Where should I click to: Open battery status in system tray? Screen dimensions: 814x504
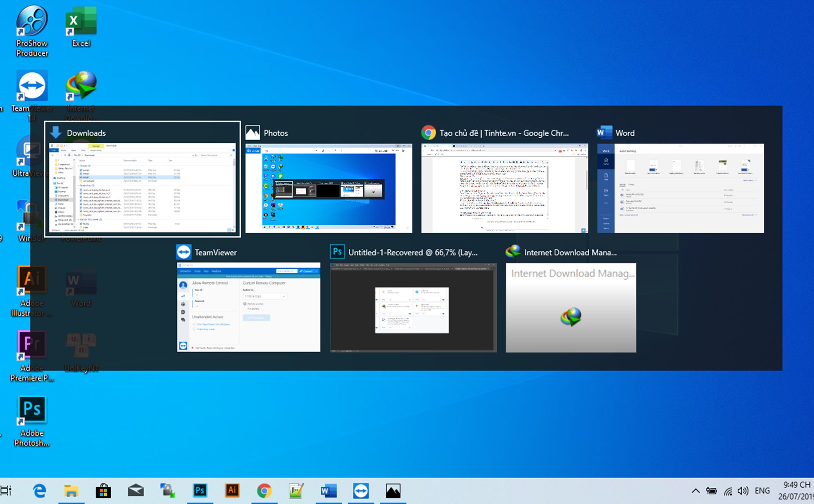click(711, 491)
